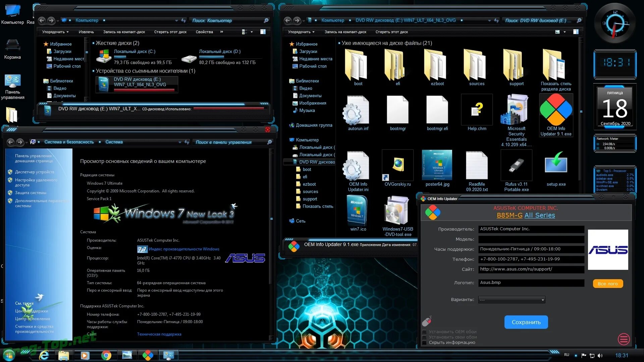Image resolution: width=644 pixels, height=362 pixels.
Task: Click the mouse icon in OEM Info Updater
Action: (x=426, y=321)
